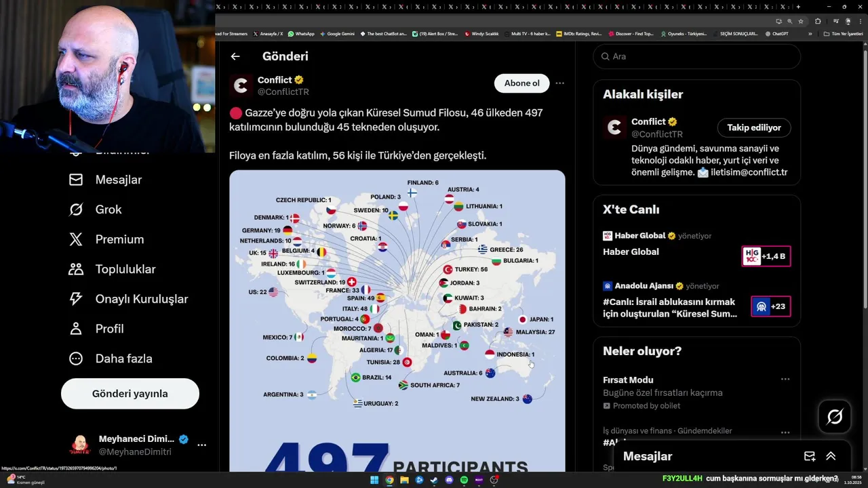
Task: Click the Ara search field
Action: pyautogui.click(x=696, y=56)
